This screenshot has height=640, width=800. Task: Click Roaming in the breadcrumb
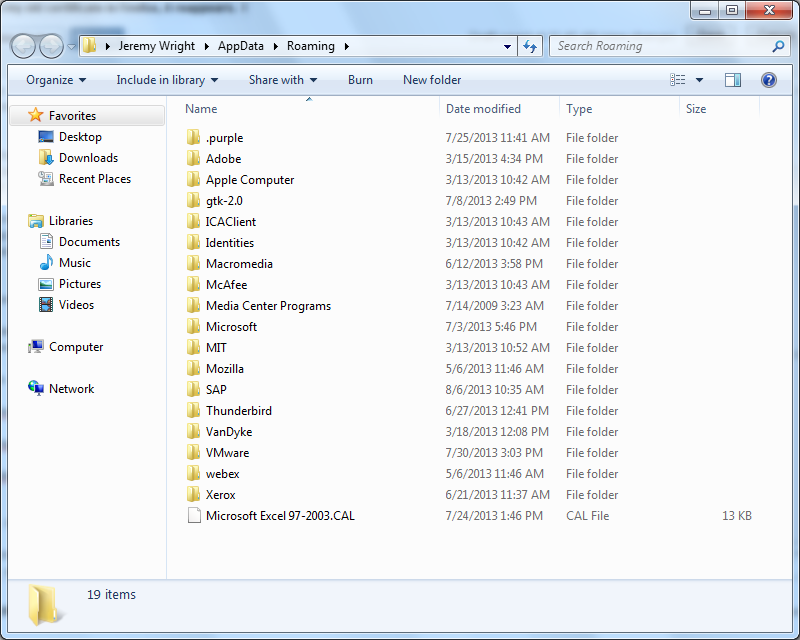[311, 46]
